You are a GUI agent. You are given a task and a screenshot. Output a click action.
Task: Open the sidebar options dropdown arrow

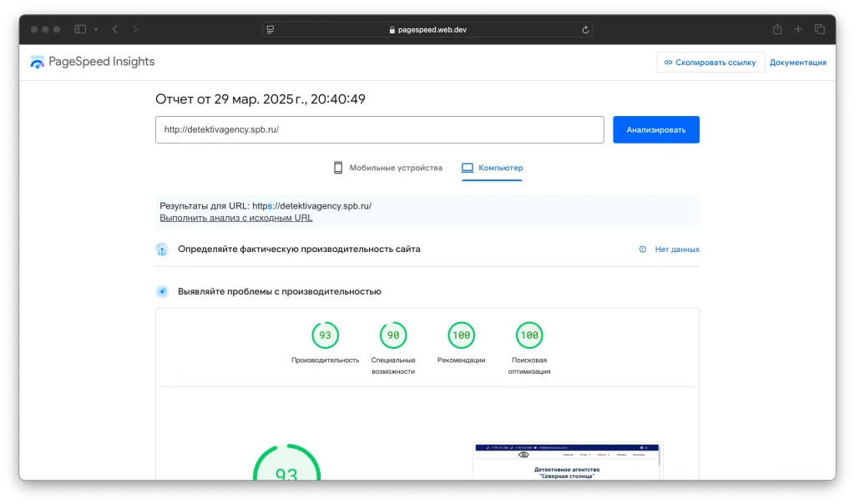[95, 29]
